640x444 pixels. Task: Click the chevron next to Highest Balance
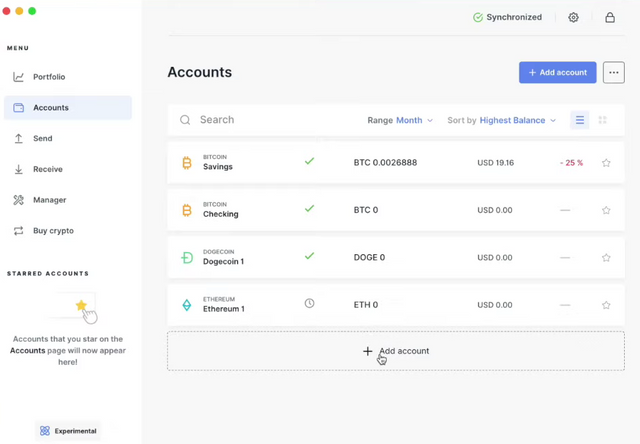coord(553,120)
